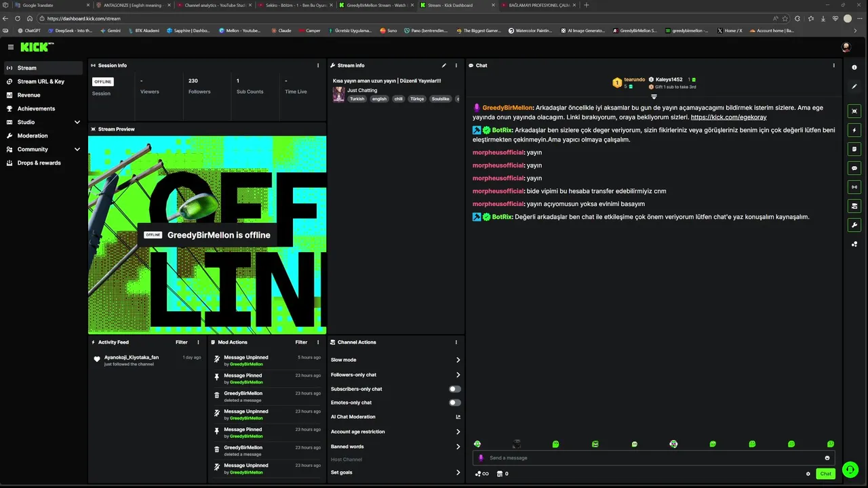Toggle the stream preview widget in right sidebar
This screenshot has height=488, width=868.
click(854, 111)
